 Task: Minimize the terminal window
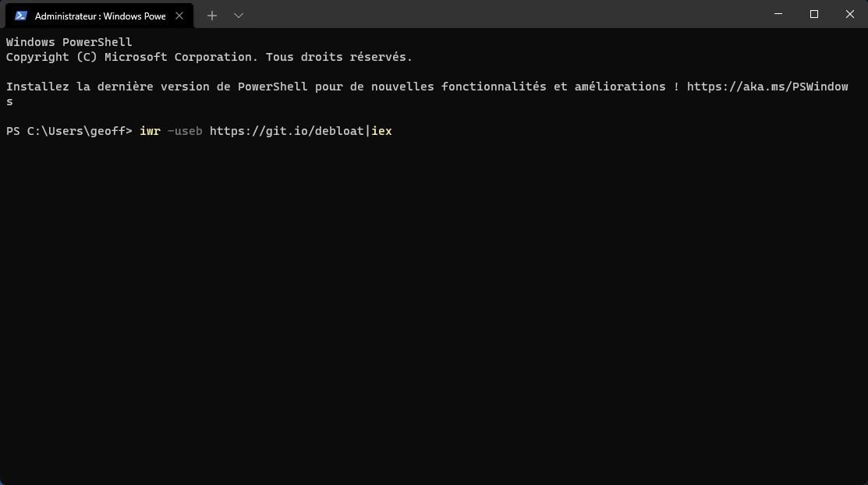click(x=778, y=14)
